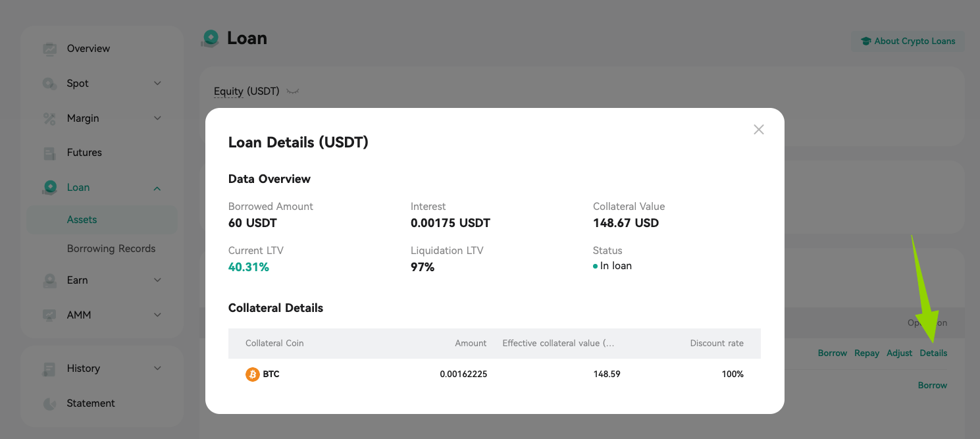Click the Overview sidebar icon
Screen dimensions: 980x439
pos(49,49)
